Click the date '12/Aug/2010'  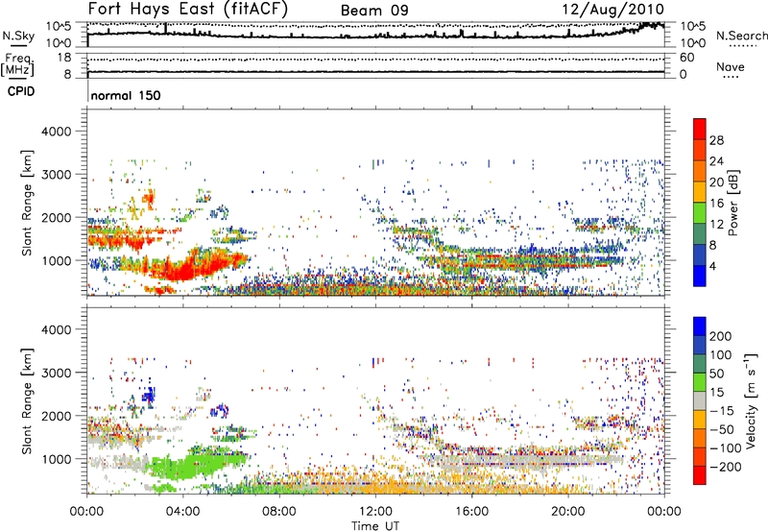pos(612,10)
